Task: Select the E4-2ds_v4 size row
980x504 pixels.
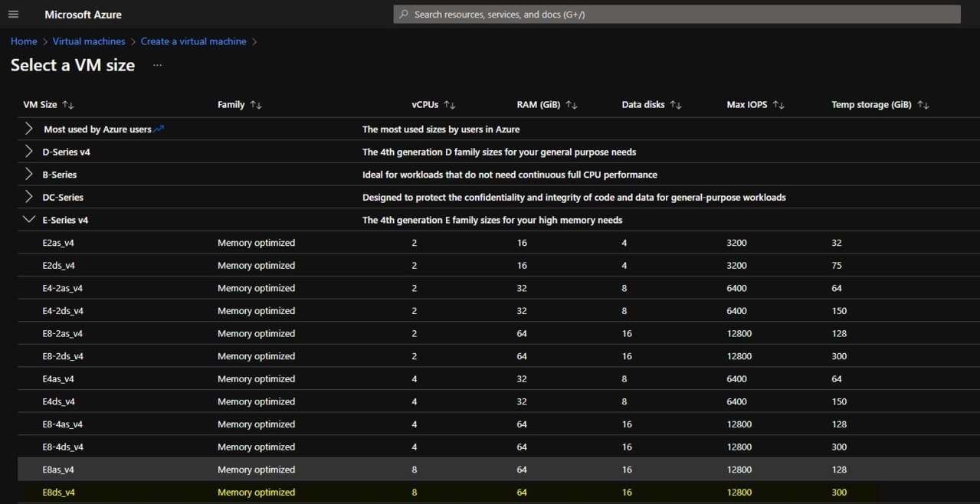Action: (x=498, y=311)
